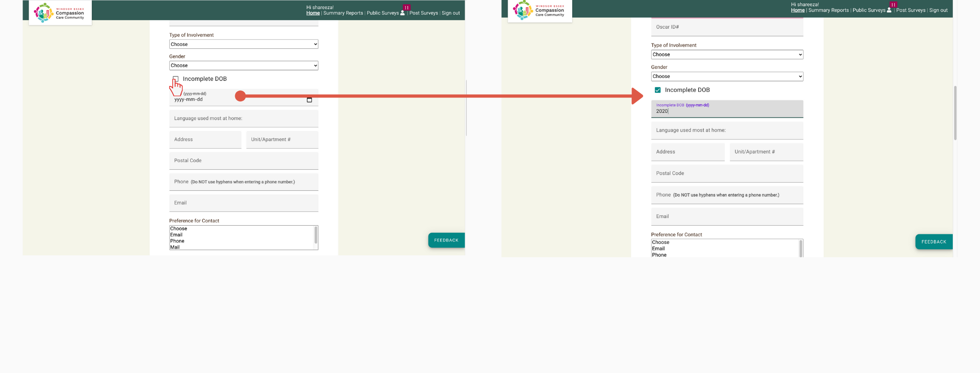Click the Incomplete DOB field containing 2020
This screenshot has height=373, width=980.
pyautogui.click(x=727, y=111)
